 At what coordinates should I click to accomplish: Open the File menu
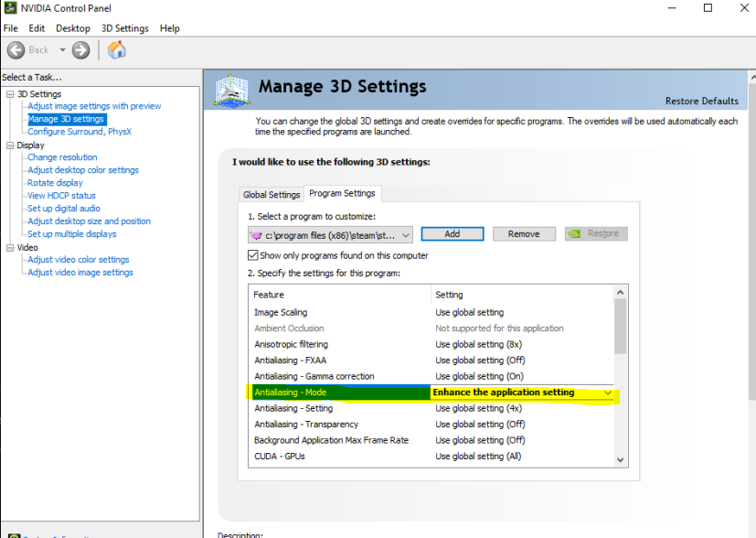click(11, 28)
